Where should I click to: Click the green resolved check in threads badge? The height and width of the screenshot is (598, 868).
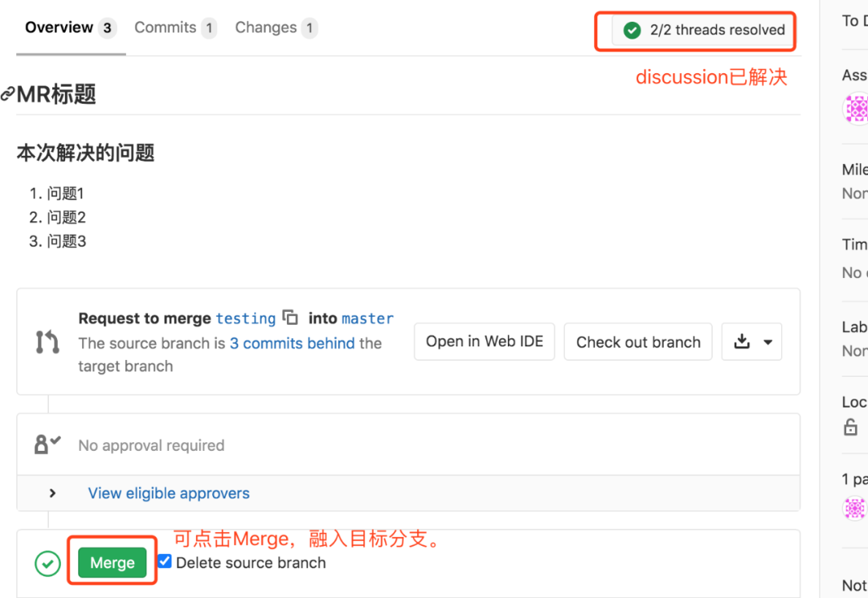pyautogui.click(x=631, y=30)
